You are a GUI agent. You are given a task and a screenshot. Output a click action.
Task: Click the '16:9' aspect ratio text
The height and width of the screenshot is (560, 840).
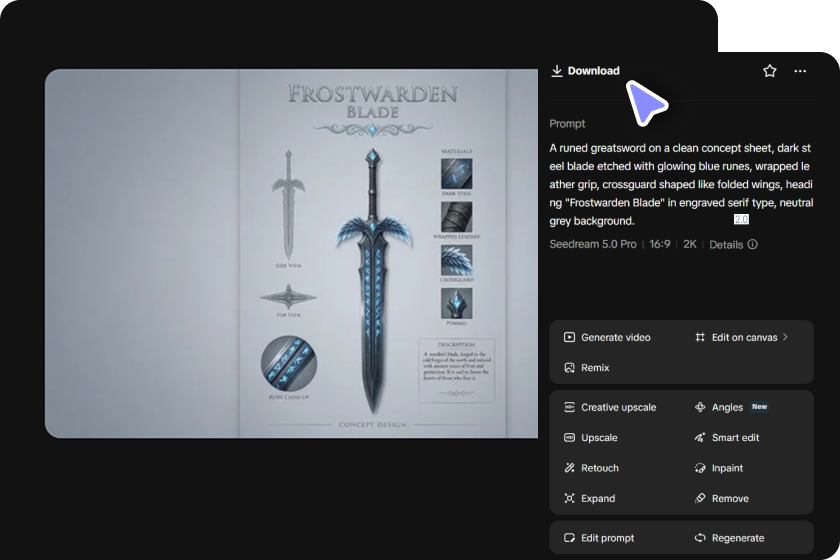659,244
